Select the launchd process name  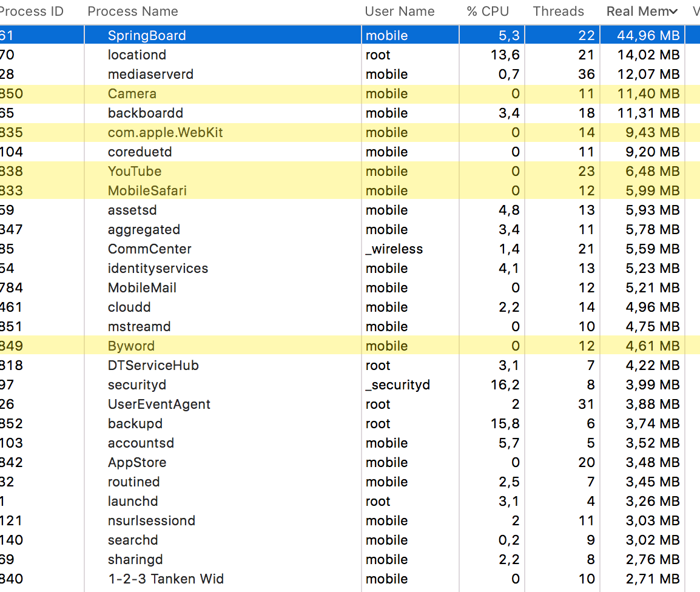point(133,502)
